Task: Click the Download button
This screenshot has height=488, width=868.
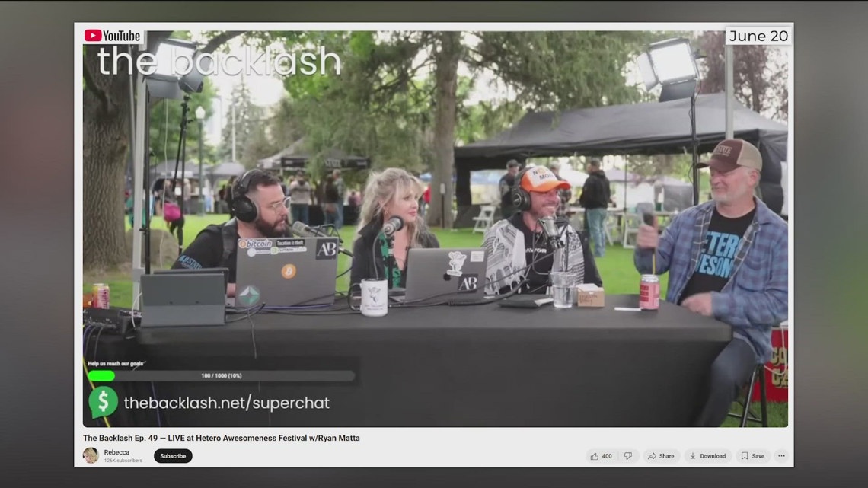Action: pyautogui.click(x=707, y=456)
